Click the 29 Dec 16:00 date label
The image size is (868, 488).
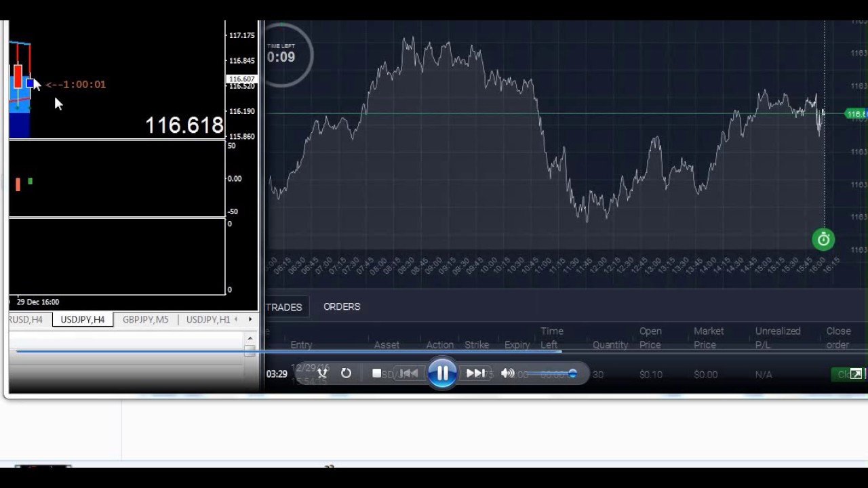click(38, 302)
